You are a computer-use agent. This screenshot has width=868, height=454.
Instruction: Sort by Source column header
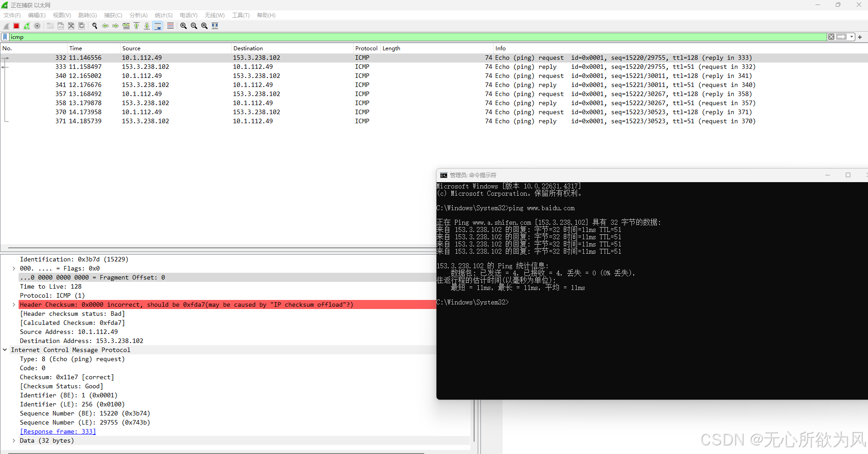pos(176,48)
